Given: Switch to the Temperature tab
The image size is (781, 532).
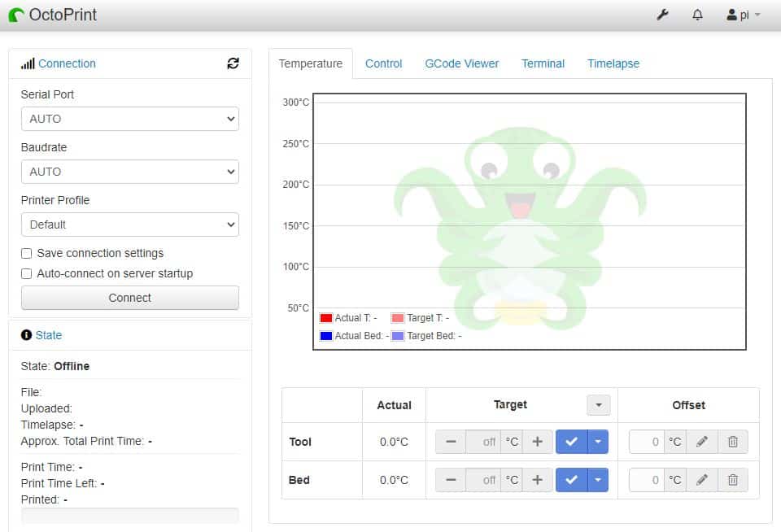Looking at the screenshot, I should [x=310, y=63].
